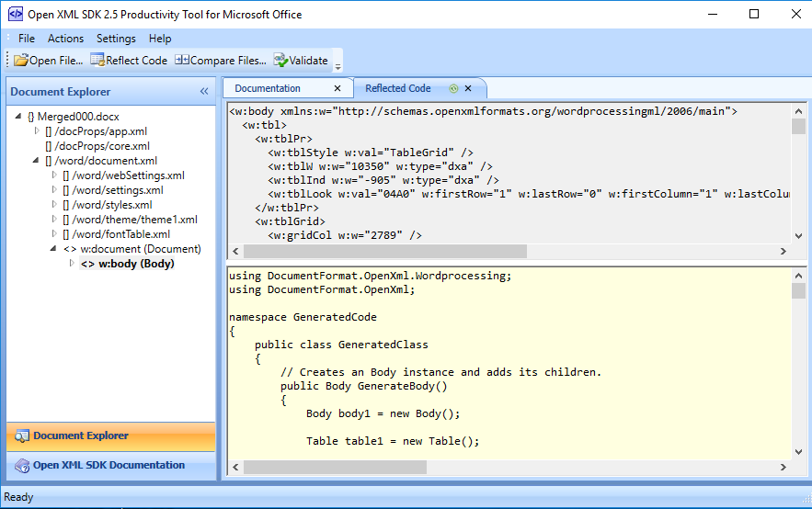Click Open File toolbar button label
Image resolution: width=812 pixels, height=509 pixels.
coord(56,61)
